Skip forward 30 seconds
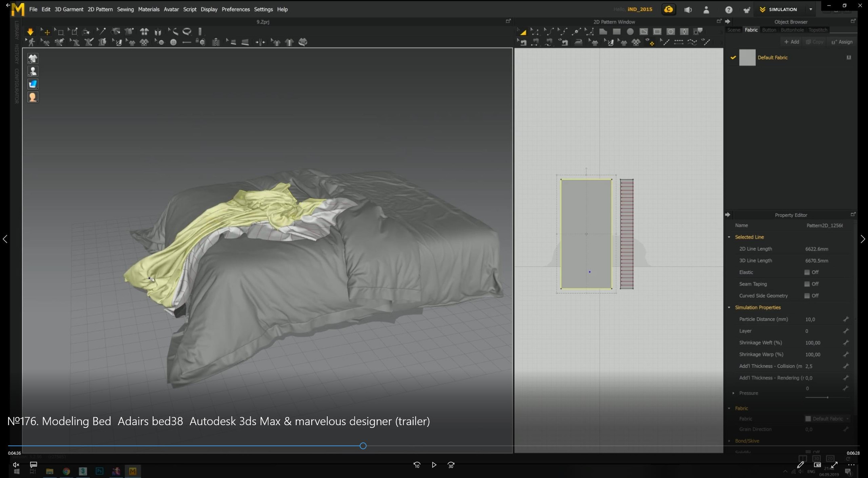This screenshot has width=868, height=478. [451, 465]
